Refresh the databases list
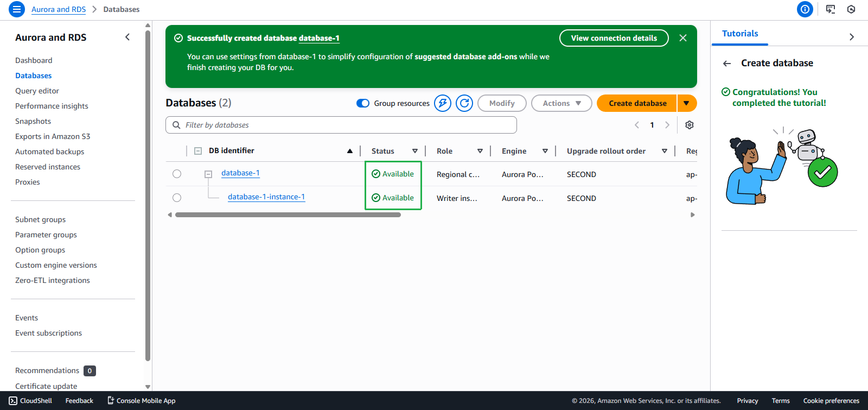This screenshot has height=410, width=868. click(464, 103)
